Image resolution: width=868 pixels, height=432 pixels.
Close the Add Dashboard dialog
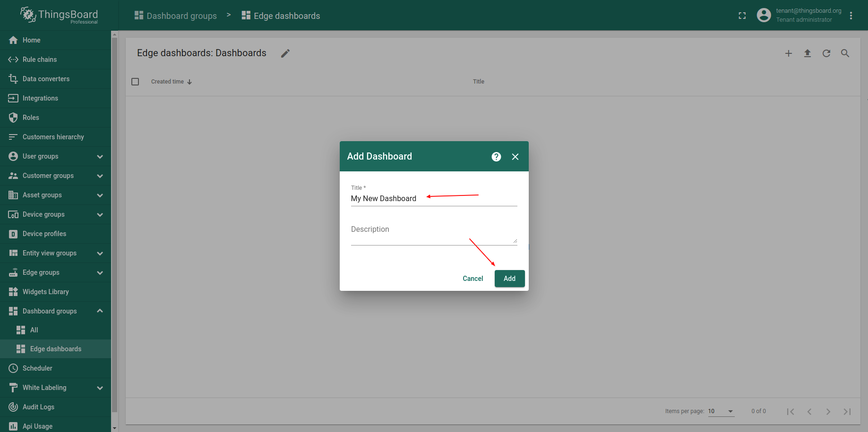click(516, 157)
